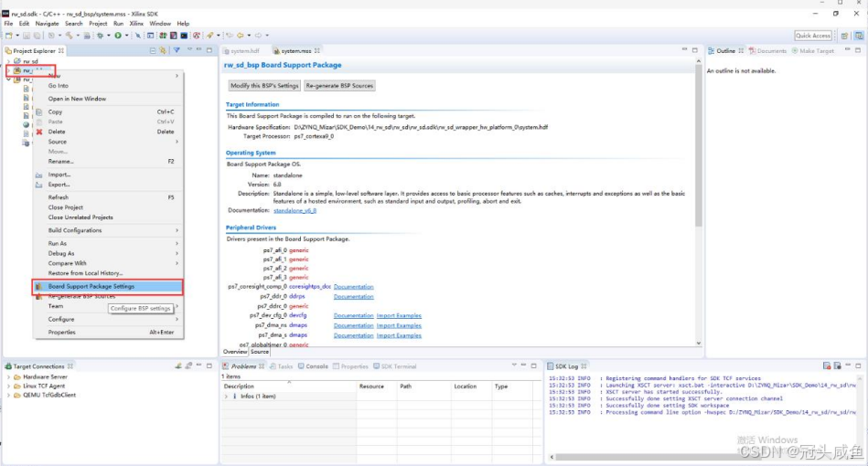Click Modify this BSP's Settings button

(264, 85)
